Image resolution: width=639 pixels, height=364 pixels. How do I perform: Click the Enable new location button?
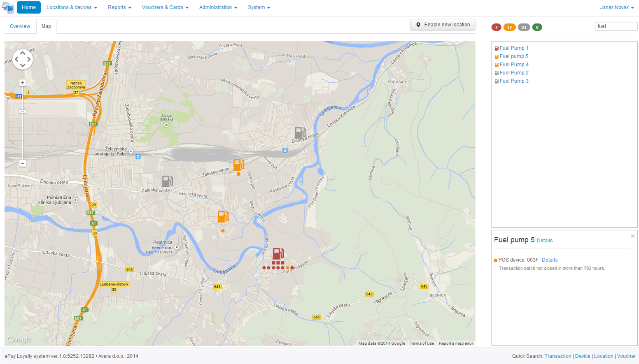[x=443, y=25]
